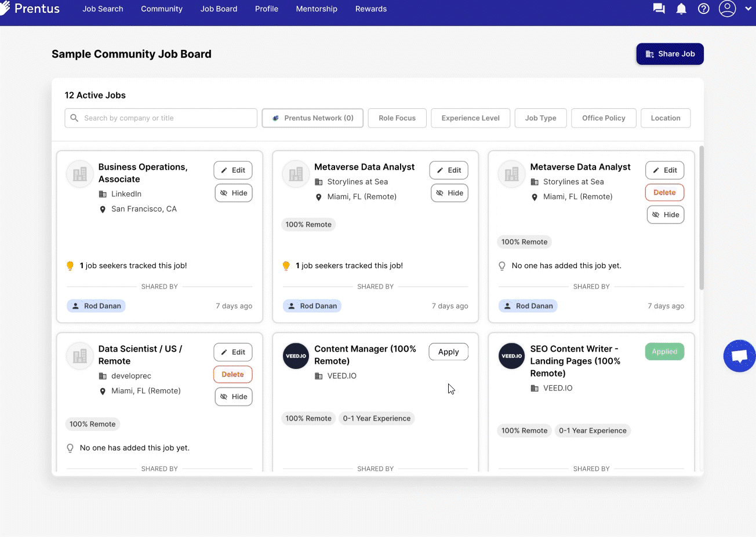Hide the Business Operations, Associate job
This screenshot has height=537, width=756.
pos(234,193)
